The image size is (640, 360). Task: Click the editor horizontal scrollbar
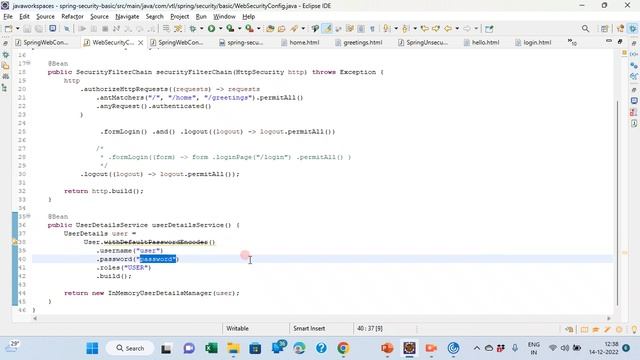[x=322, y=318]
